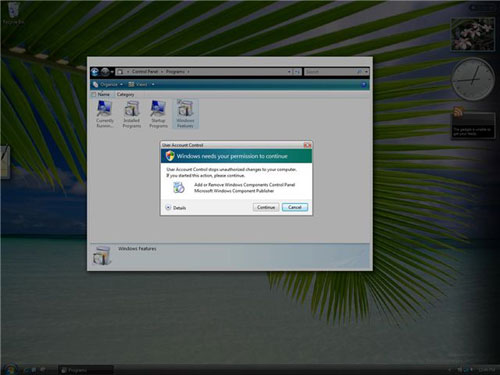Click the RSS feed headlines gadget
500x375 pixels.
[473, 123]
